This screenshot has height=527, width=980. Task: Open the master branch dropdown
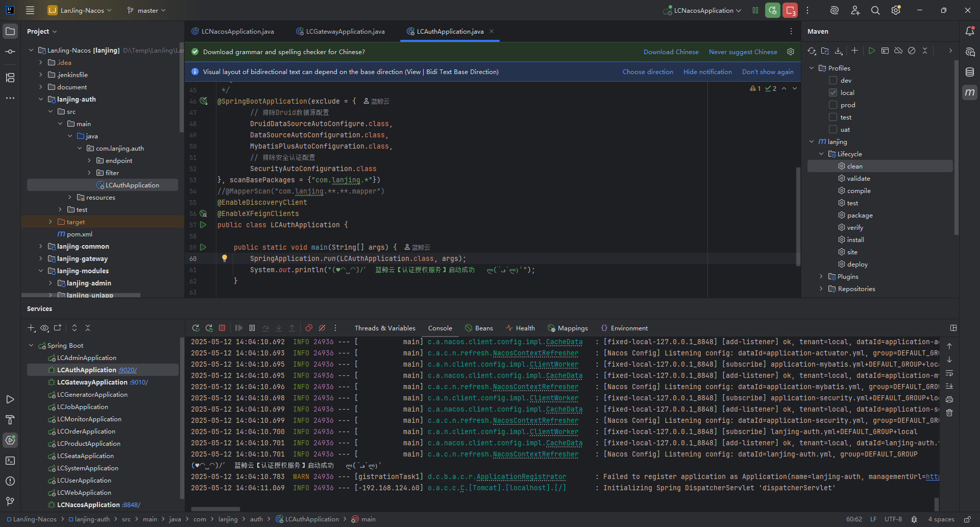[146, 10]
